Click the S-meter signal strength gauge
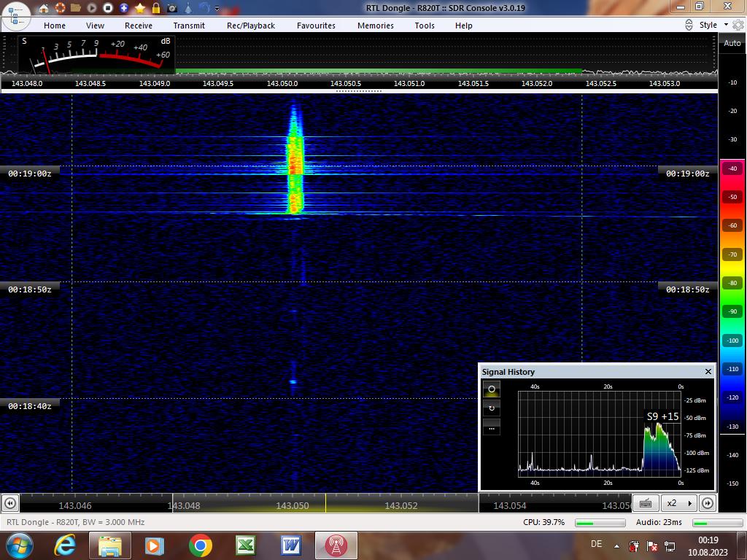The image size is (747, 560). point(97,54)
